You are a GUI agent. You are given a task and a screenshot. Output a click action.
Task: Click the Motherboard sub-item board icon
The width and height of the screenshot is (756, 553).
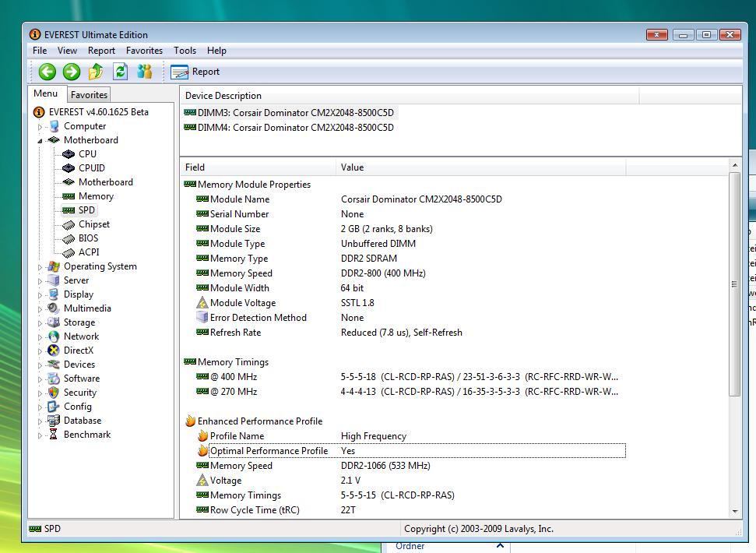coord(69,182)
